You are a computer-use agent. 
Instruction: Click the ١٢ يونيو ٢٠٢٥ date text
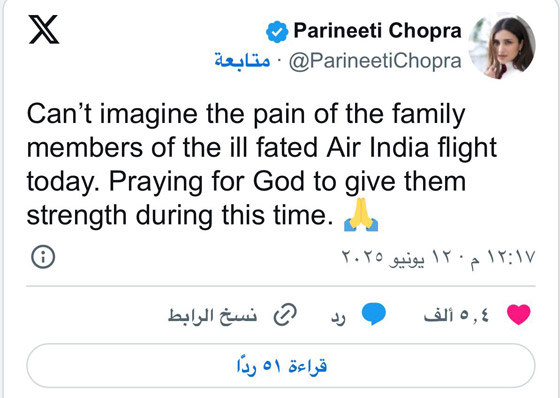[x=399, y=257]
